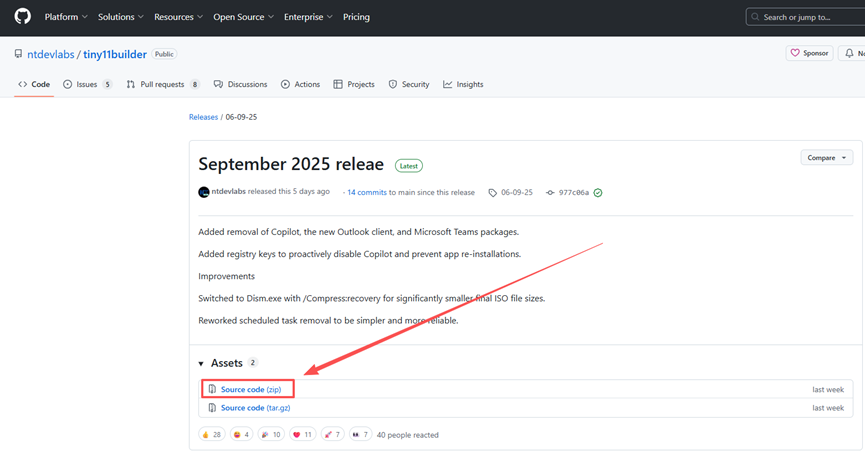Click the tar.gz row 'last week' timestamp

[x=828, y=408]
